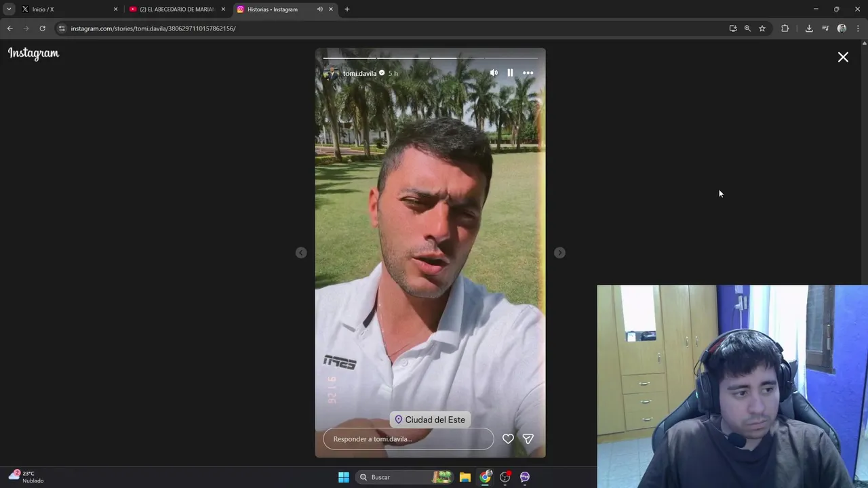Close the Inicio / X tab
The height and width of the screenshot is (488, 868).
[x=115, y=9]
